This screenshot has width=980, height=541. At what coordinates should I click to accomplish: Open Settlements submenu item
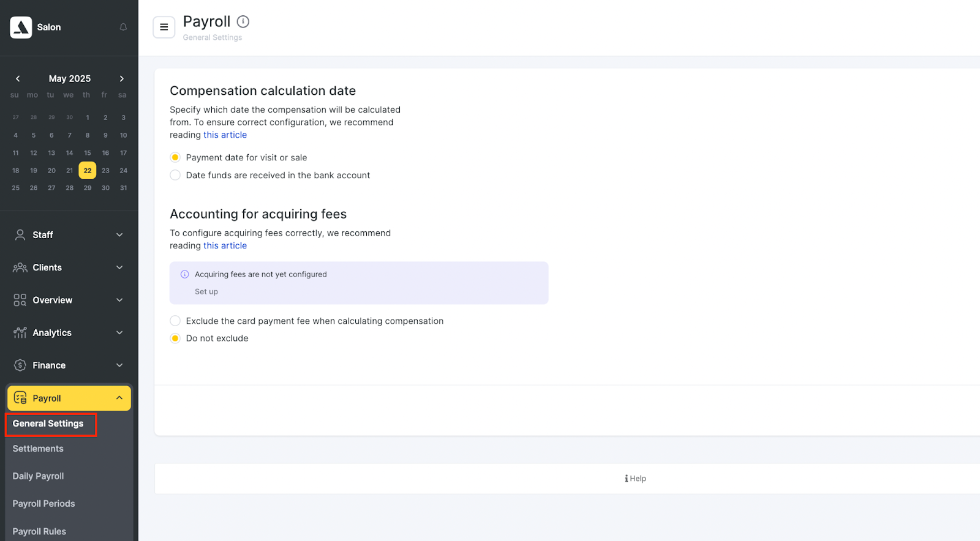[38, 449]
